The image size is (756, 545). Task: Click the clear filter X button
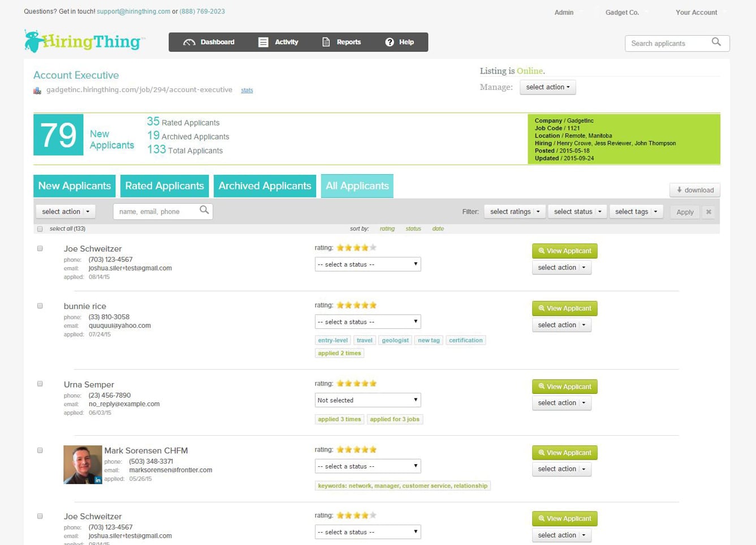point(709,212)
